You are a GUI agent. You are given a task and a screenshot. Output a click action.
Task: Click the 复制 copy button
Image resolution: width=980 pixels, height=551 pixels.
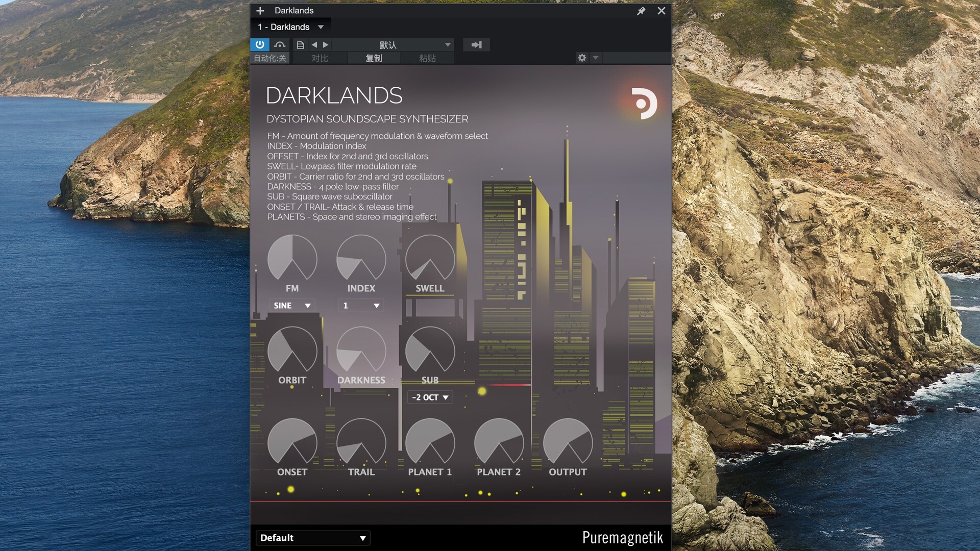(374, 58)
